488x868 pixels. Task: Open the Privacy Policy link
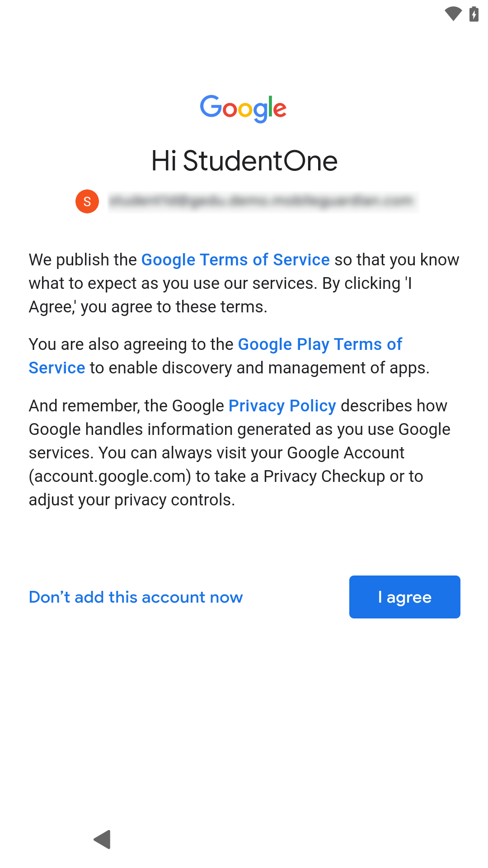point(282,406)
